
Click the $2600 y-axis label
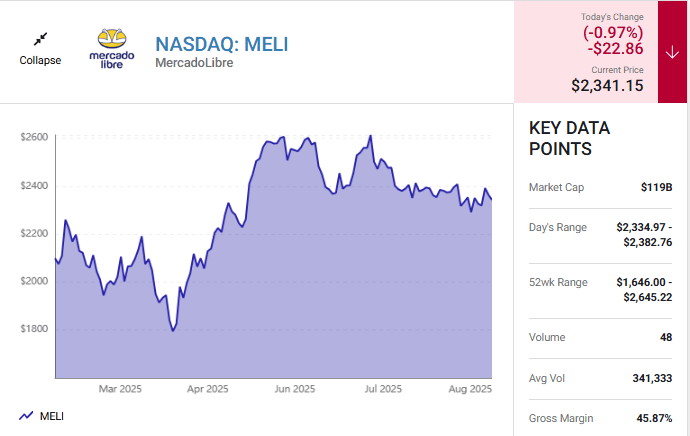[34, 137]
